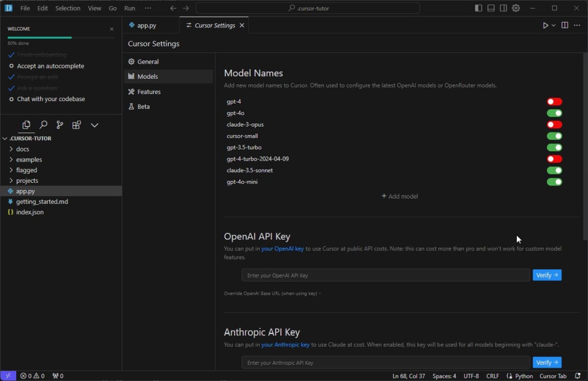Viewport: 588px width, 381px height.
Task: Enable the gpt-4 model toggle
Action: 554,102
